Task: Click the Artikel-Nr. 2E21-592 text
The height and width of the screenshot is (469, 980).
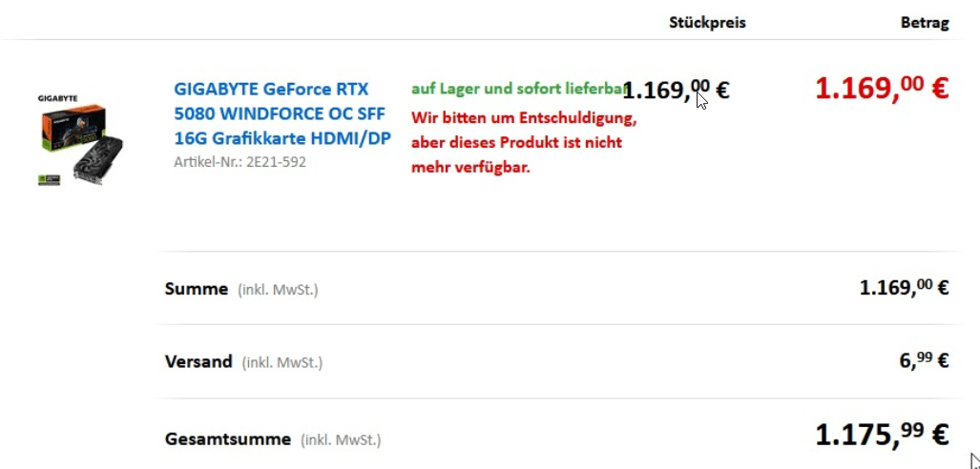Action: click(x=240, y=162)
